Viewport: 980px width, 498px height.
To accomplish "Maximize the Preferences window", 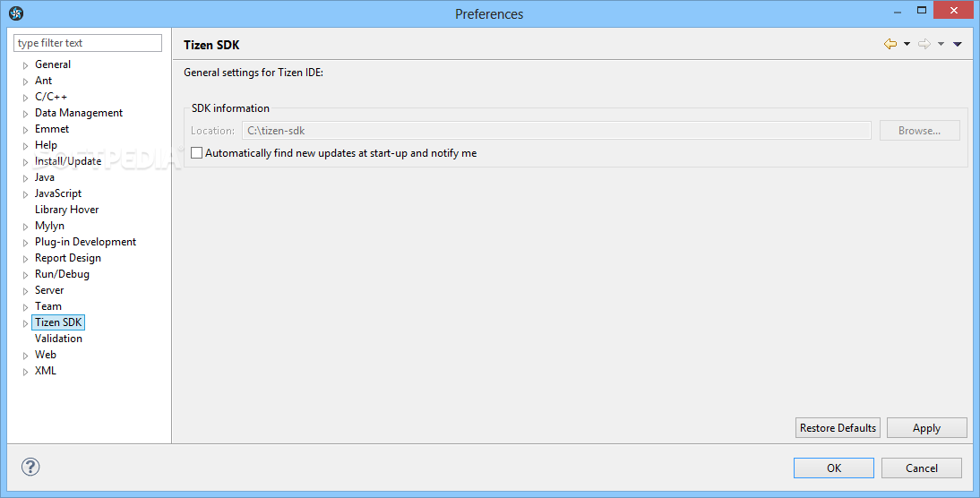I will (921, 10).
